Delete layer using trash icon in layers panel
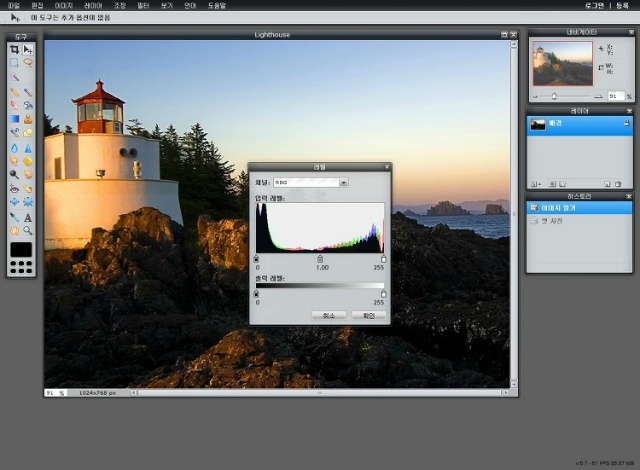640x470 pixels. click(619, 184)
